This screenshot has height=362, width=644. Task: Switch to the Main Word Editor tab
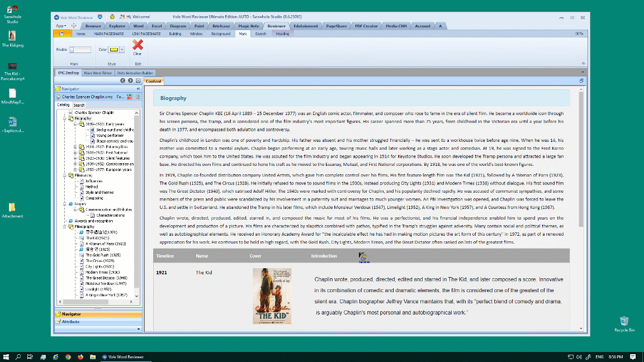98,73
